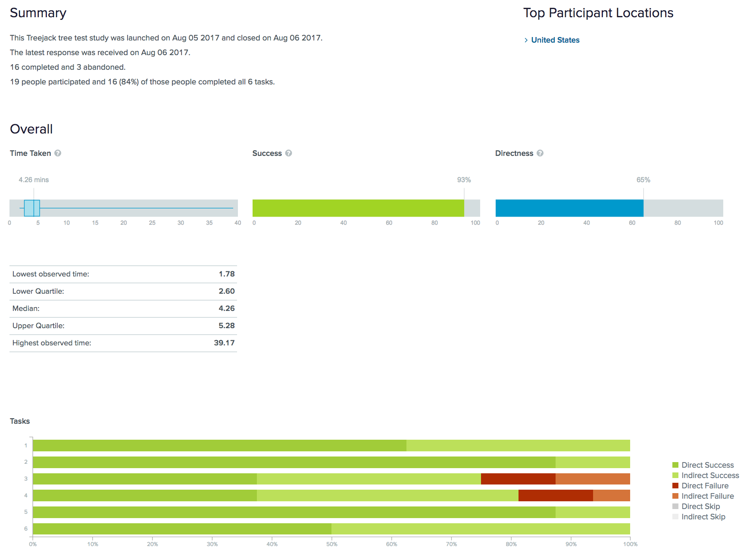Image resolution: width=756 pixels, height=559 pixels.
Task: Click task 3 direct failure bar segment
Action: 518,479
